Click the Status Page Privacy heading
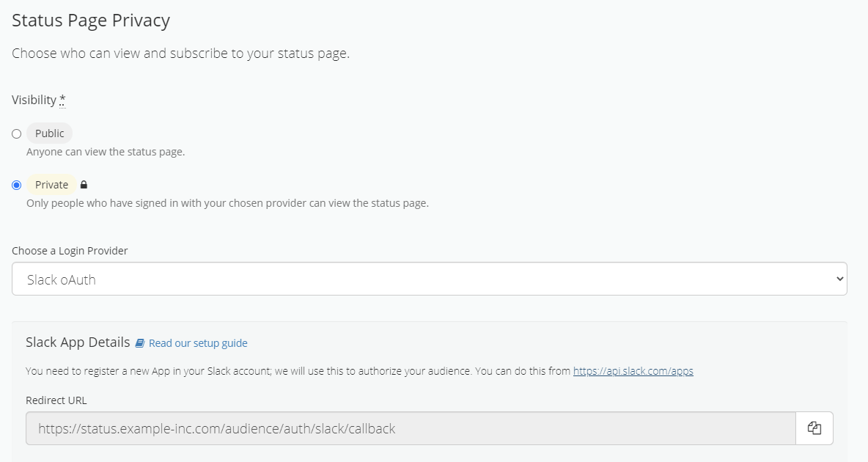The image size is (868, 462). [x=91, y=21]
